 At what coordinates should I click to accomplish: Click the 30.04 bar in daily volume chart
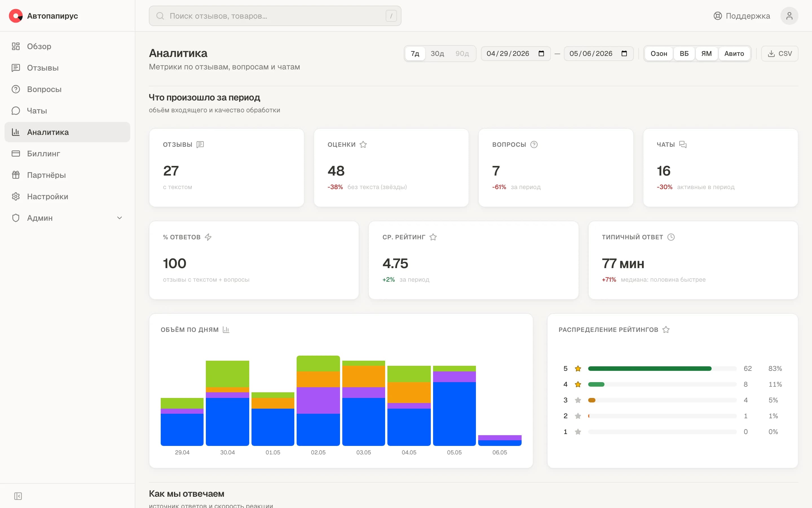click(228, 403)
